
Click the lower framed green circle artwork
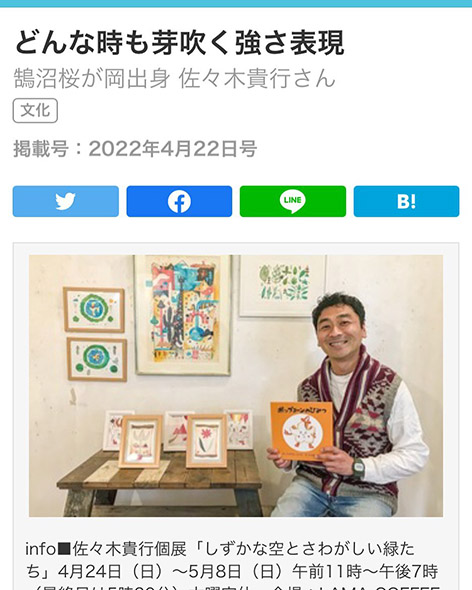tap(97, 359)
